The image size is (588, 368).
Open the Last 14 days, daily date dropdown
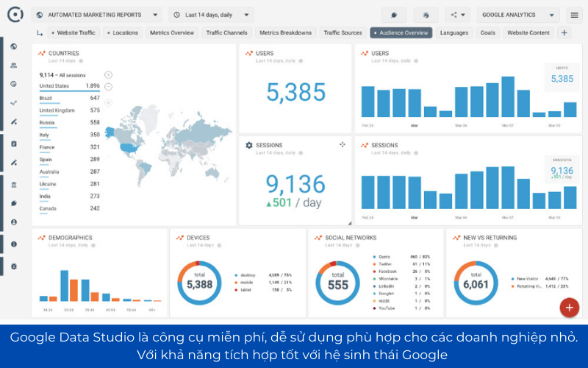[211, 15]
